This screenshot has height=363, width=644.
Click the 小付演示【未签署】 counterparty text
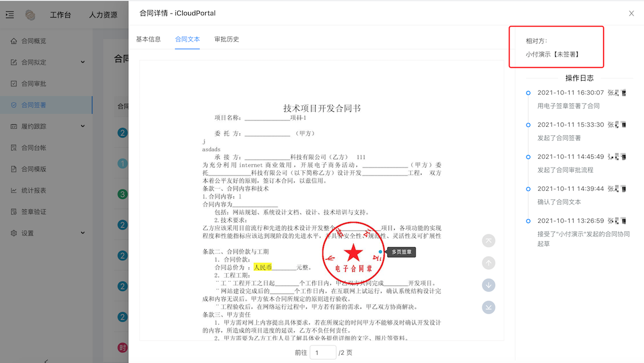click(x=553, y=54)
